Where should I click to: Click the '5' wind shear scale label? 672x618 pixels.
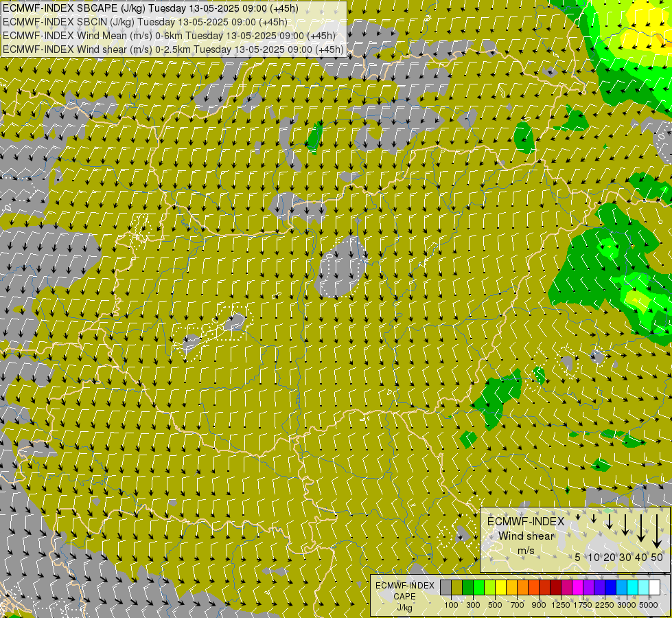coord(578,557)
